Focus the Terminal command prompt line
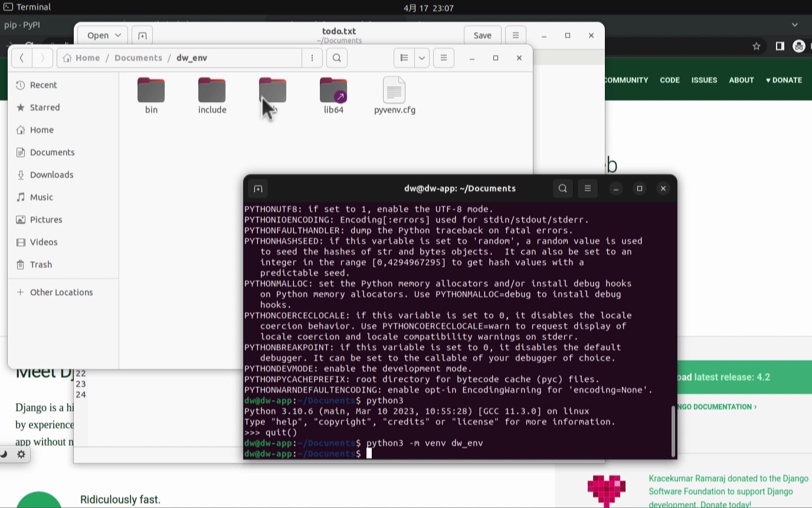This screenshot has width=812, height=508. pos(458,454)
